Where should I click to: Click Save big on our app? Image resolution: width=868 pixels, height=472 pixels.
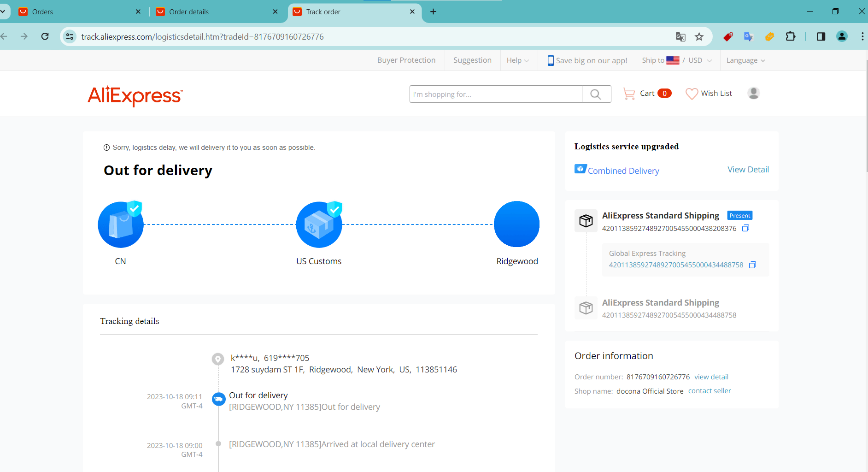(x=592, y=61)
